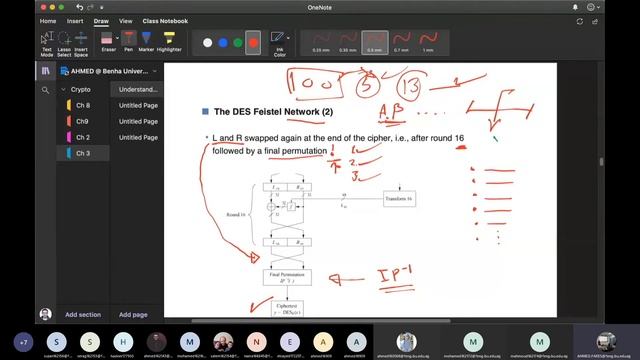
Task: Show the +7 more participants
Action: point(23,342)
